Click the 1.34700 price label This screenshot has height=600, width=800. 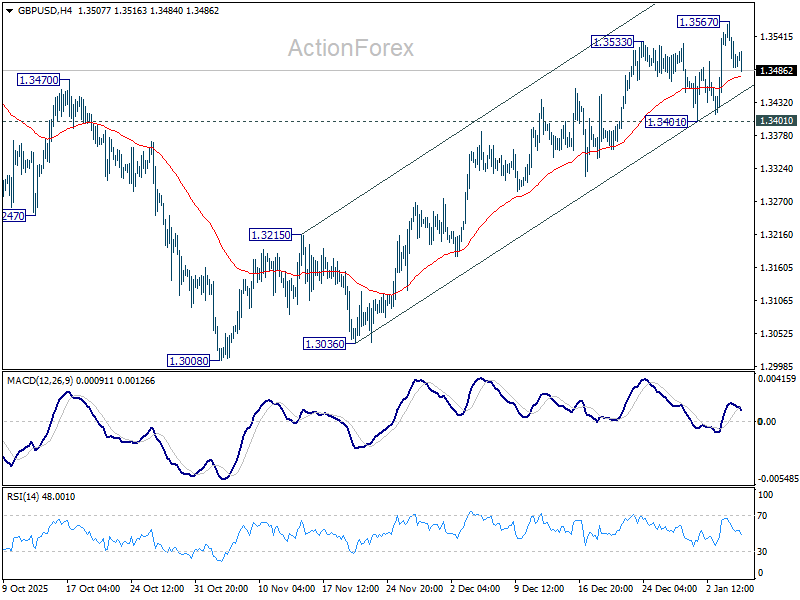tap(38, 80)
